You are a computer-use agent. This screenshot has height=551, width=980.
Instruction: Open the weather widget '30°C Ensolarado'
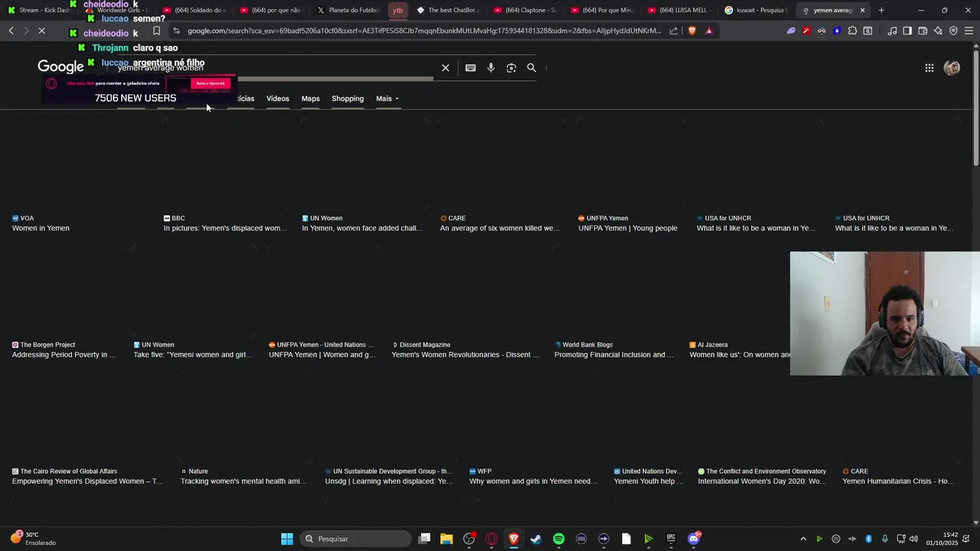tap(33, 539)
